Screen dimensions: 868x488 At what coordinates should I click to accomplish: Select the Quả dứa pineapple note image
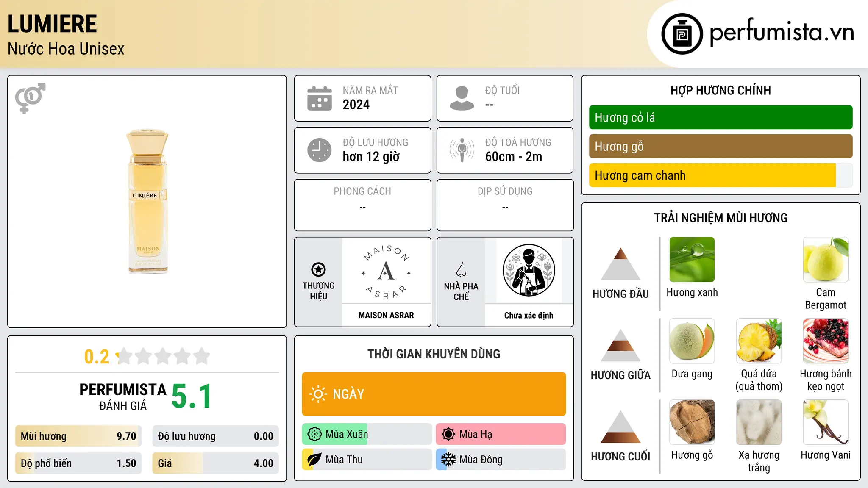pyautogui.click(x=759, y=341)
